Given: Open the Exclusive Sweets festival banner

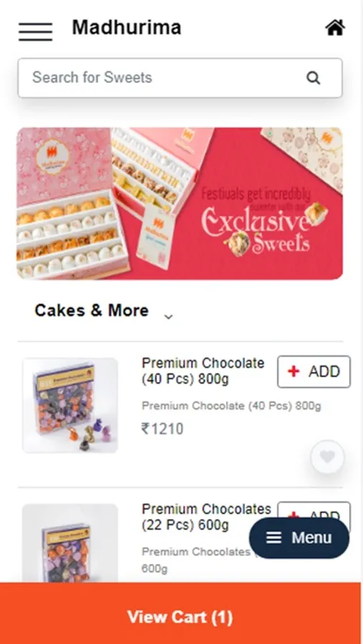Looking at the screenshot, I should (x=180, y=203).
